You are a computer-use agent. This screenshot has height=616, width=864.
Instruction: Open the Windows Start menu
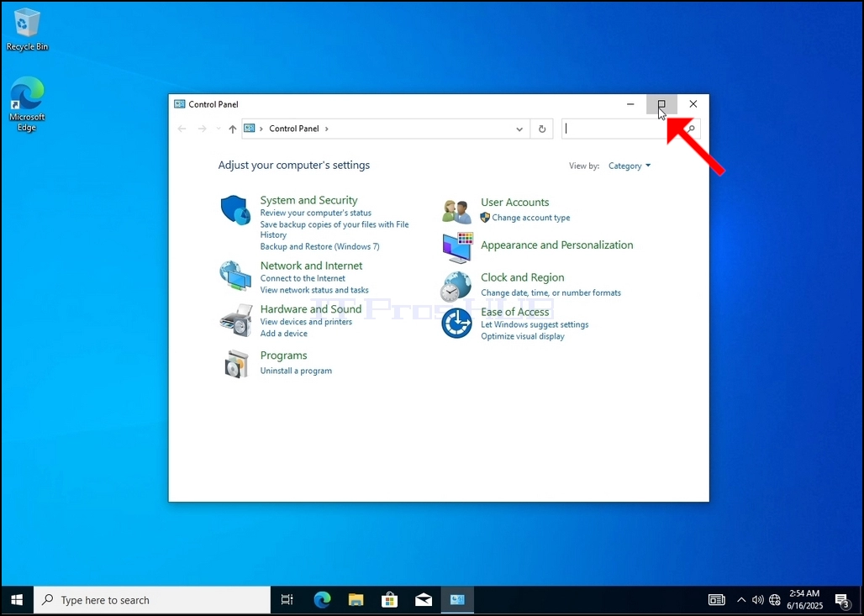[x=17, y=600]
